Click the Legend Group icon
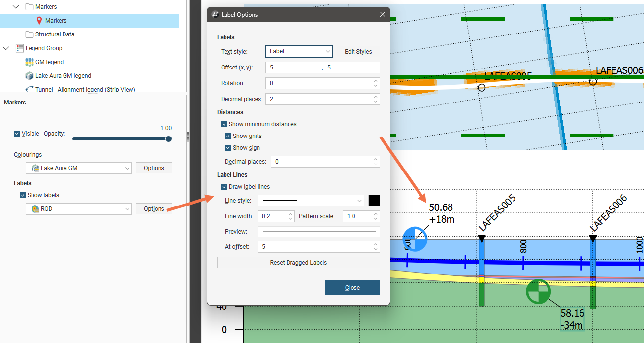This screenshot has height=343, width=644. [x=20, y=48]
